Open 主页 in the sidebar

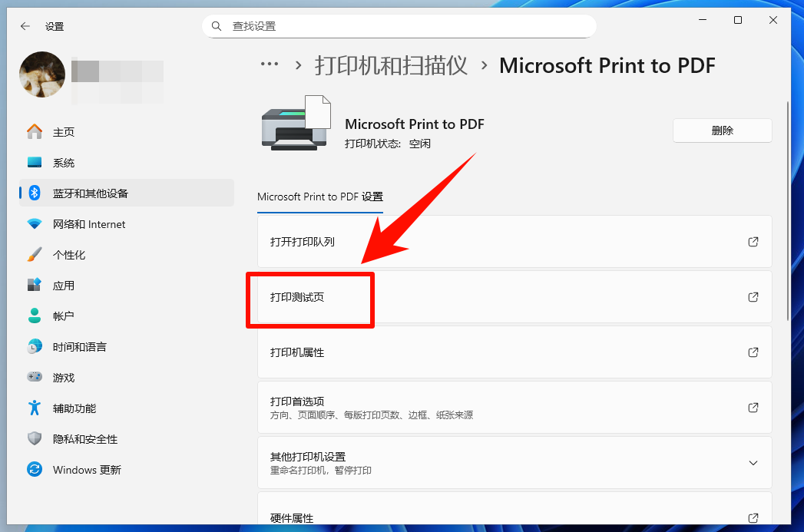[127, 132]
